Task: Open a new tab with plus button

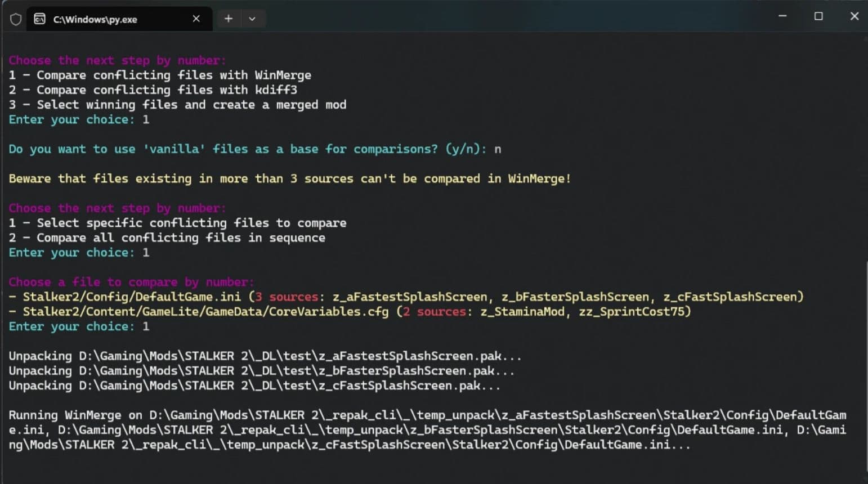Action: coord(229,19)
